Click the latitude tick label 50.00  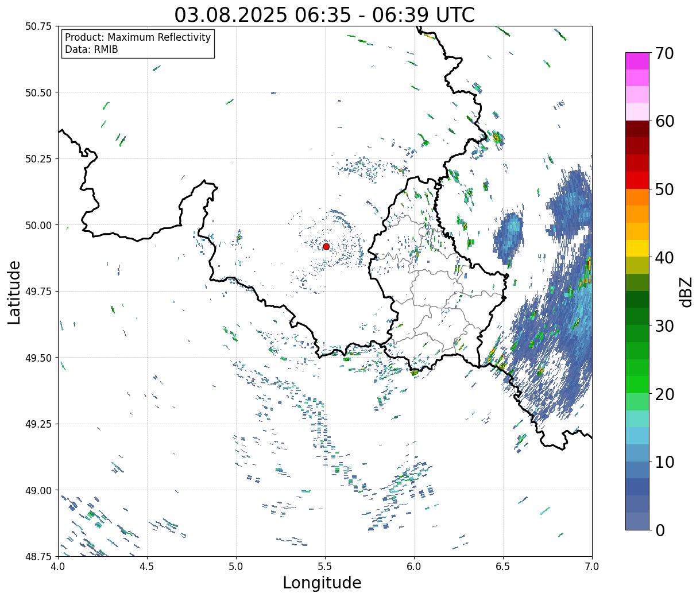pos(38,225)
